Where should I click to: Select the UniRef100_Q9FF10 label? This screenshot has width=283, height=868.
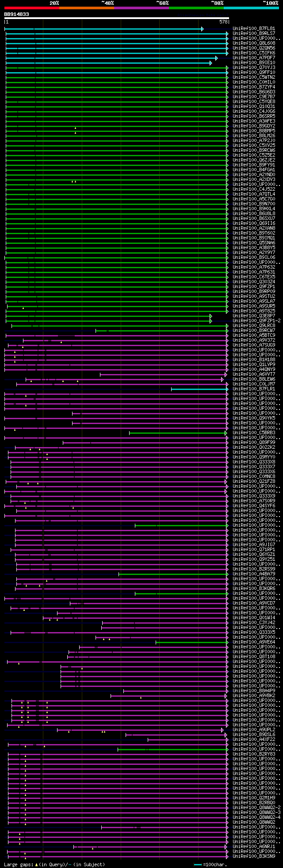click(254, 73)
